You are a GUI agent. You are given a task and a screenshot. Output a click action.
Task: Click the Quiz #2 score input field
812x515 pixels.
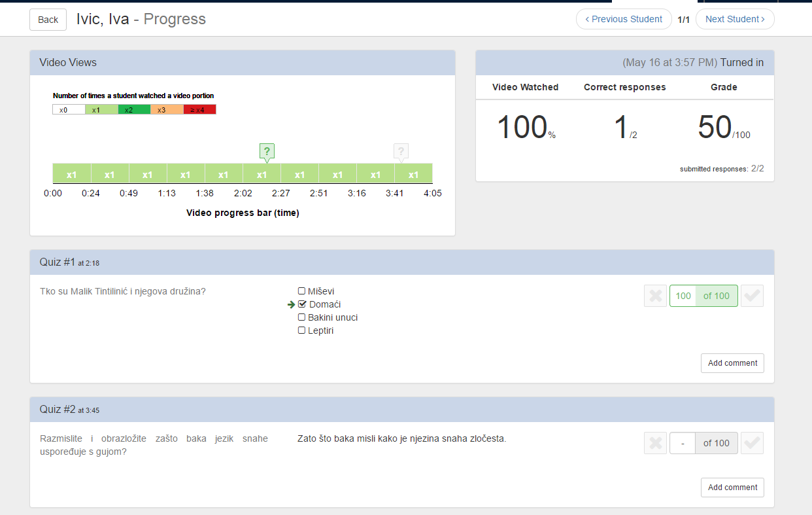click(x=683, y=443)
